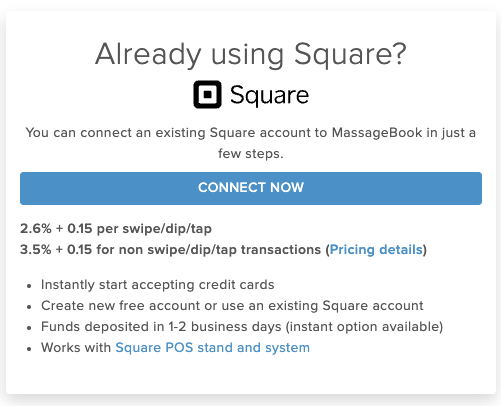
Task: Click the bullet dot before 'Works with'
Action: click(x=29, y=349)
